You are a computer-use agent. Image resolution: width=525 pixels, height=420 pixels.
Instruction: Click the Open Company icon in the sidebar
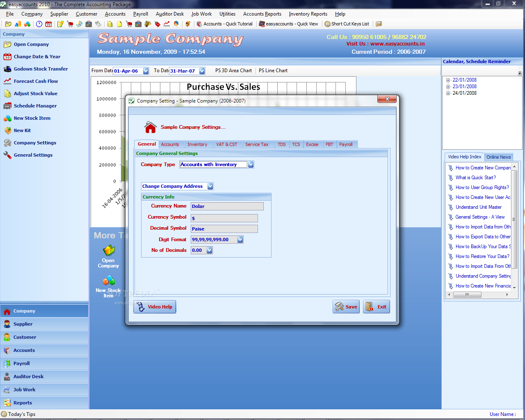(7, 44)
